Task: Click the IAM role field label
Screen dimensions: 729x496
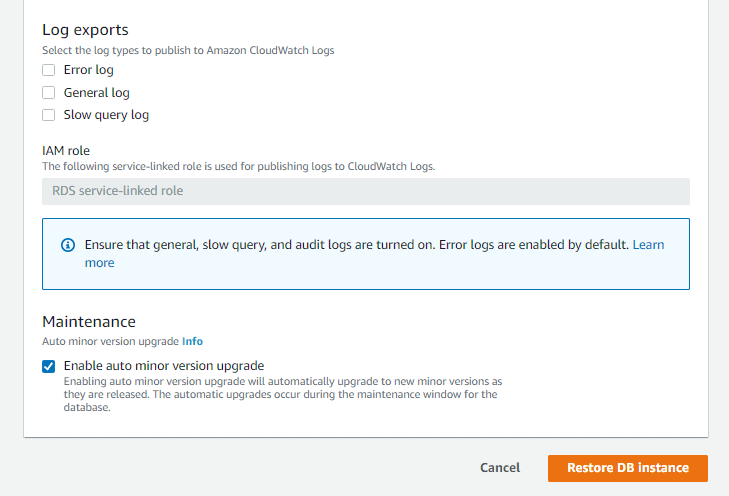Action: click(x=66, y=151)
